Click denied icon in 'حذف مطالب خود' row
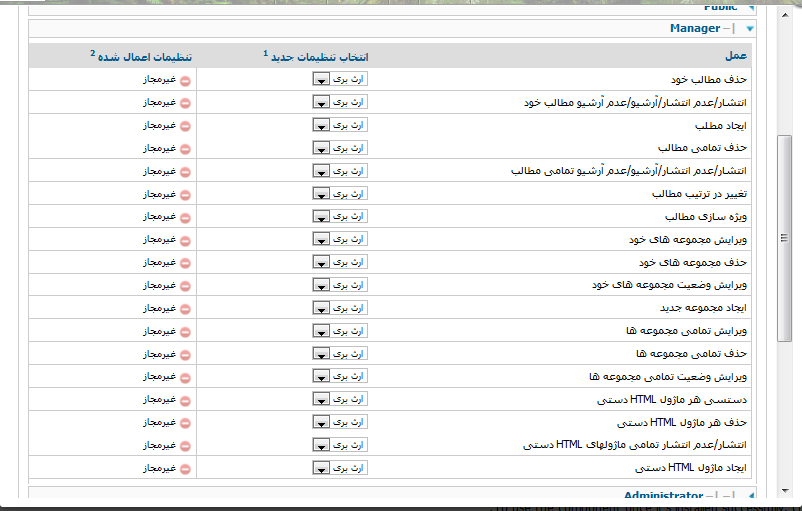The height and width of the screenshot is (511, 802). point(185,79)
